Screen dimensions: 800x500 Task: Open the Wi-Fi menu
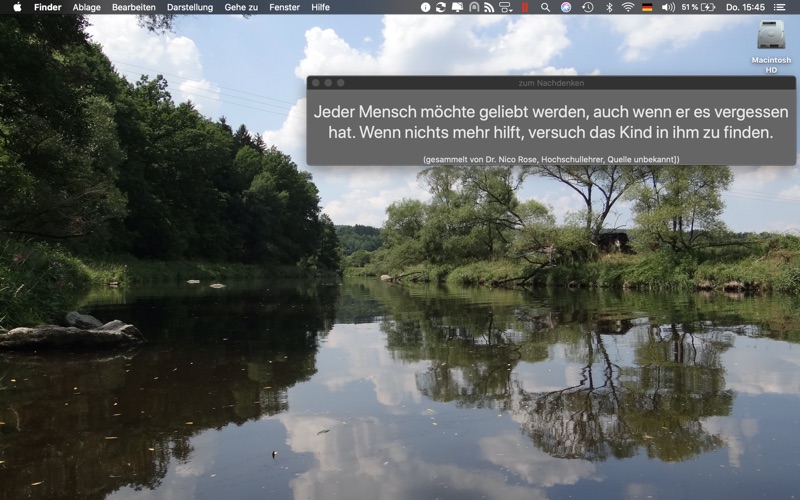pyautogui.click(x=628, y=7)
